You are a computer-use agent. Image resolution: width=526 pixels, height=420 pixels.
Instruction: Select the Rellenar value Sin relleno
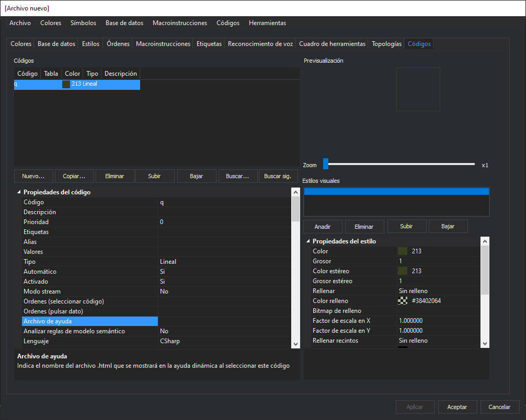click(x=439, y=291)
